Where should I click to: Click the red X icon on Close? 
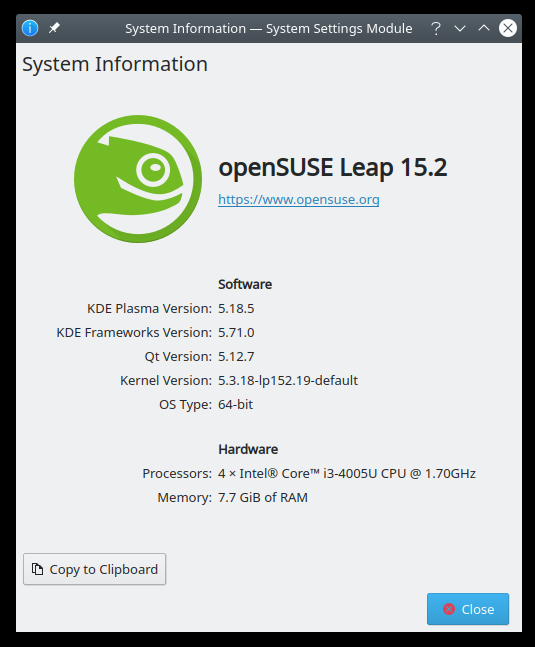tap(449, 609)
